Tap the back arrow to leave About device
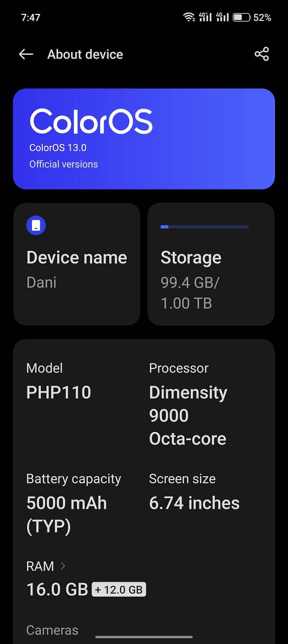This screenshot has height=644, width=288. coord(26,54)
